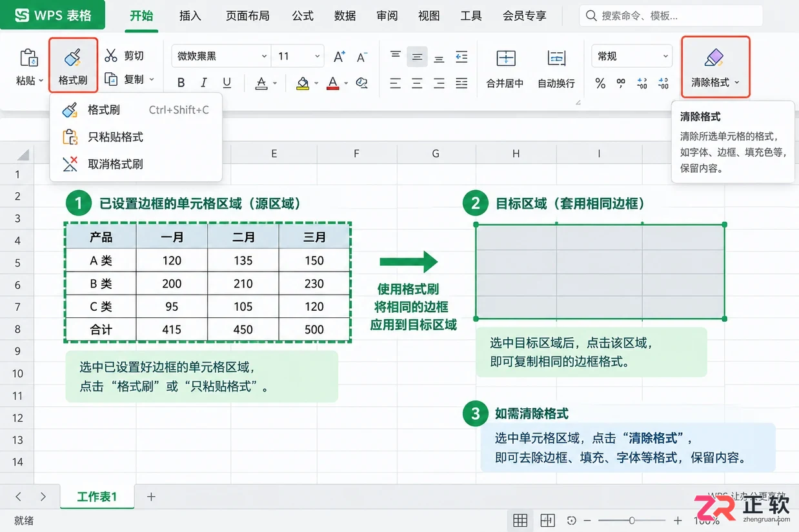This screenshot has width=799, height=532.
Task: Open the font size 11 dropdown
Action: click(x=317, y=57)
